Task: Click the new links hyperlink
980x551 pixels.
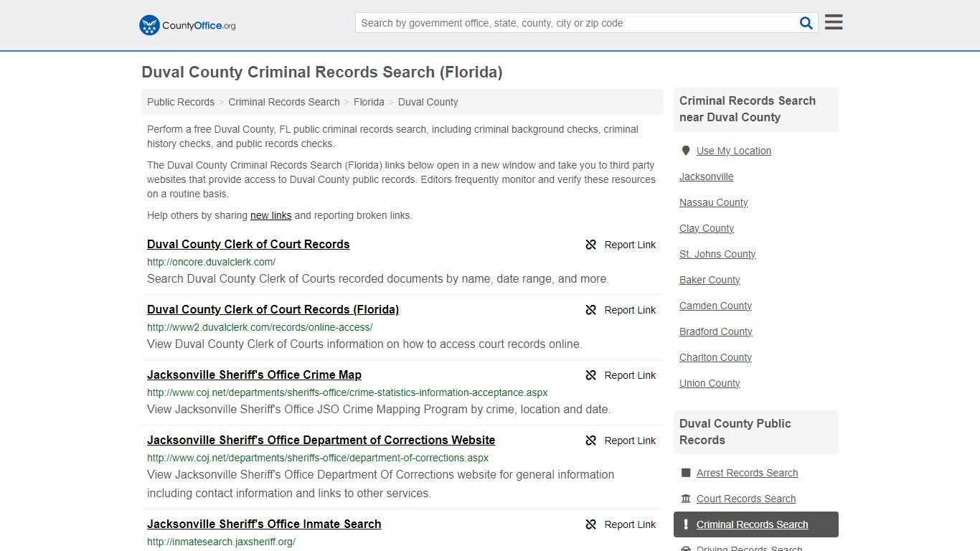Action: 270,215
